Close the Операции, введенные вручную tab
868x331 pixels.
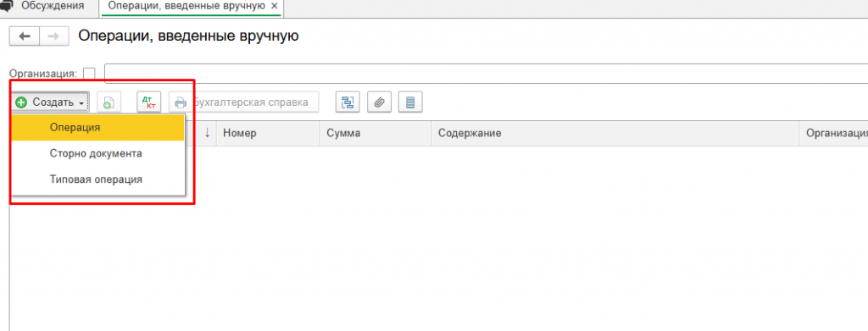(274, 6)
